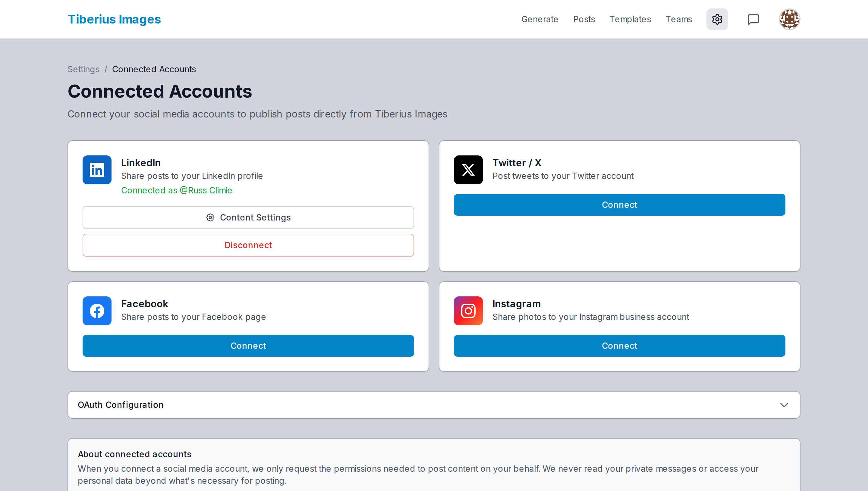
Task: Open the user avatar menu
Action: 789,19
